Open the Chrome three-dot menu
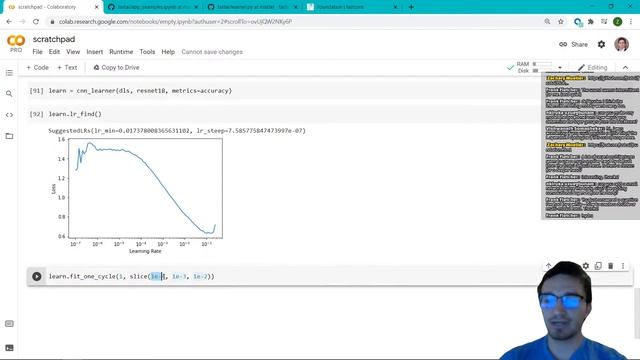640x360 pixels. point(631,22)
